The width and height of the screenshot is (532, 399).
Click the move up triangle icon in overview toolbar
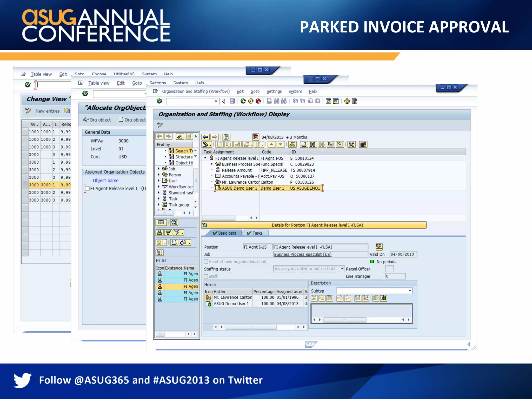coord(271,144)
